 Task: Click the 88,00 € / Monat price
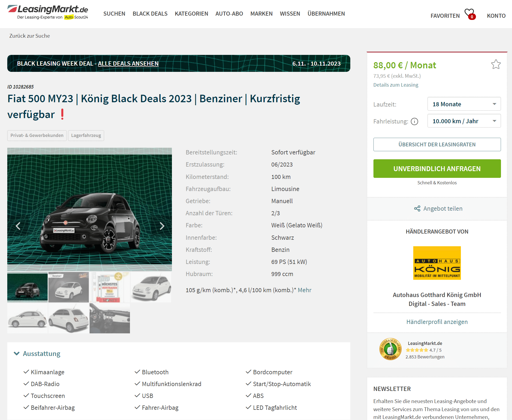[x=405, y=65]
